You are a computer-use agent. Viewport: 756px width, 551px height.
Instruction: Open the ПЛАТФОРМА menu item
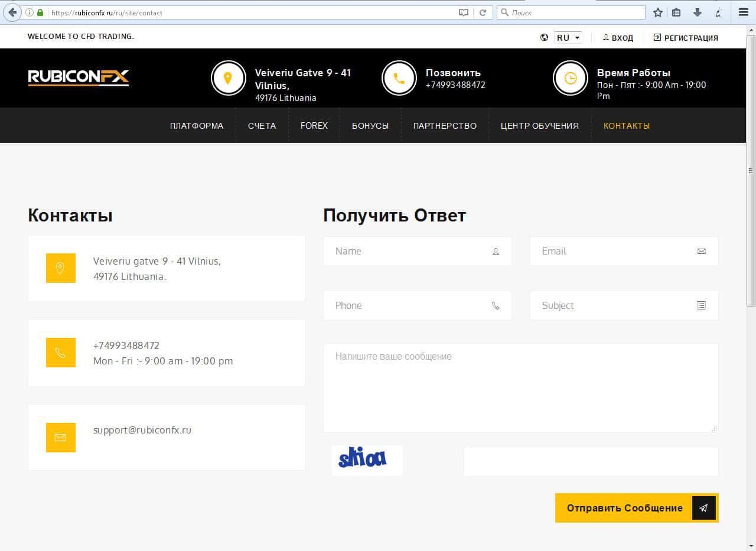pyautogui.click(x=197, y=126)
